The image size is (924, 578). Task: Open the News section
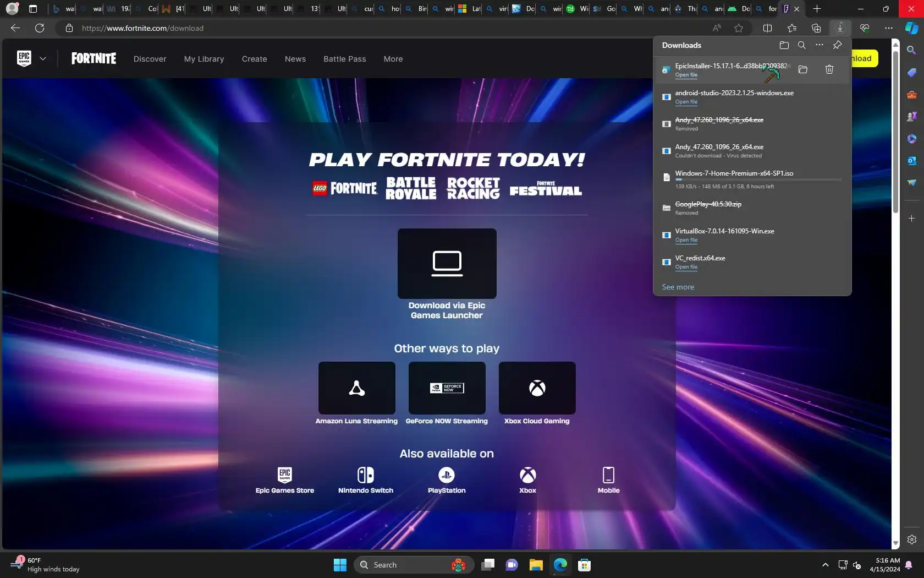(295, 59)
